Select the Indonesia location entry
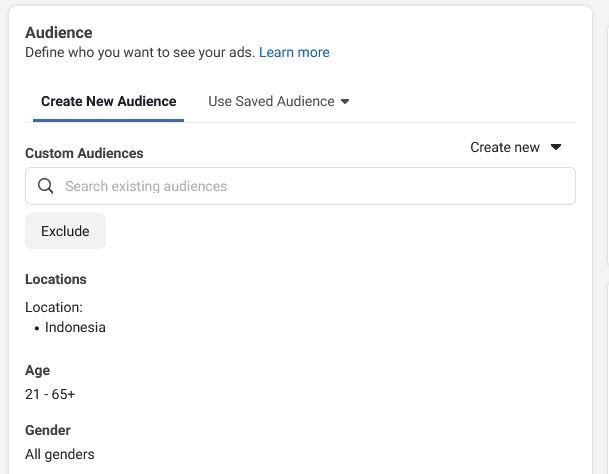The image size is (609, 474). (75, 327)
